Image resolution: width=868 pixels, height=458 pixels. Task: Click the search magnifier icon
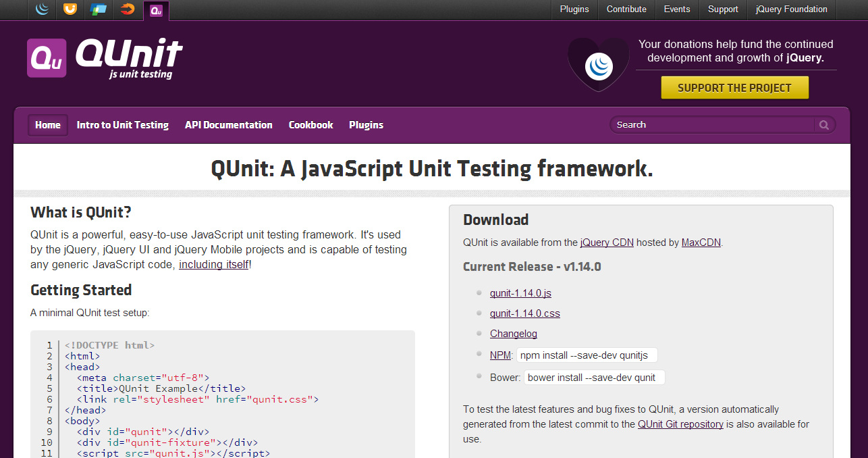point(824,125)
